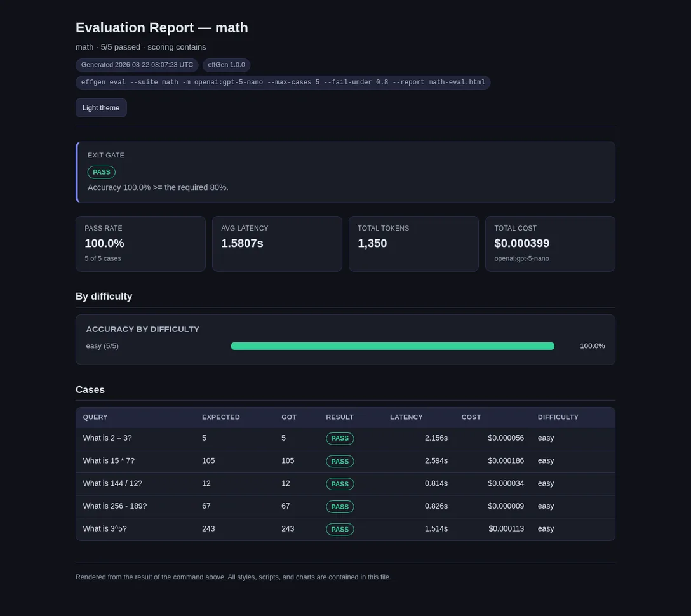Click the cost $0.000113 cell
The height and width of the screenshot is (616, 691).
(506, 529)
